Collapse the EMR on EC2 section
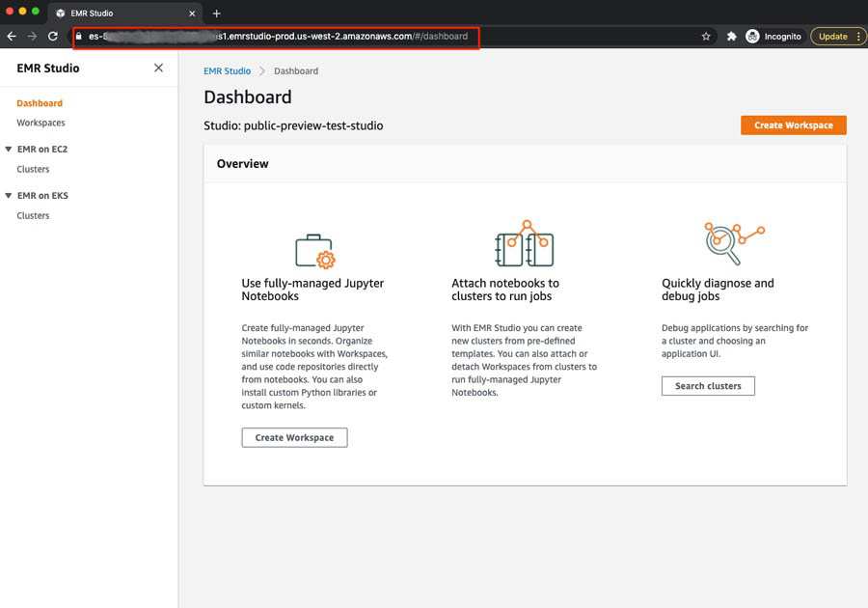The height and width of the screenshot is (608, 868). pyautogui.click(x=9, y=149)
